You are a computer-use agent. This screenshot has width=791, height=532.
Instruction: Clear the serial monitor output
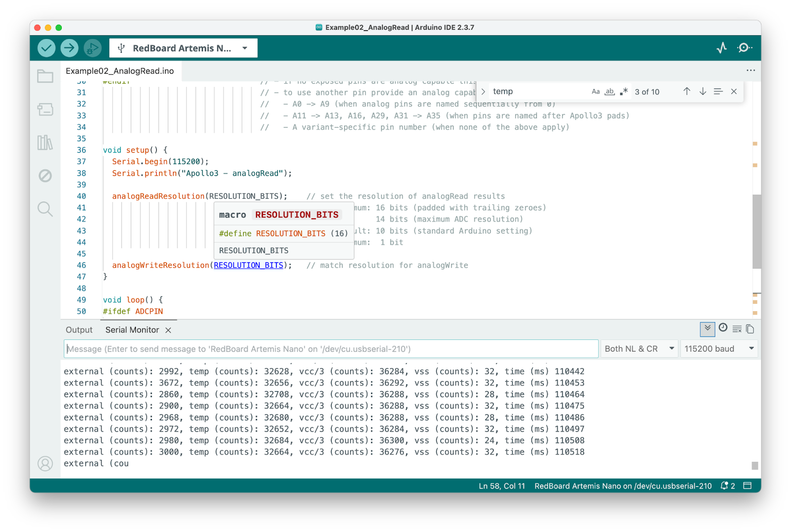coord(737,329)
